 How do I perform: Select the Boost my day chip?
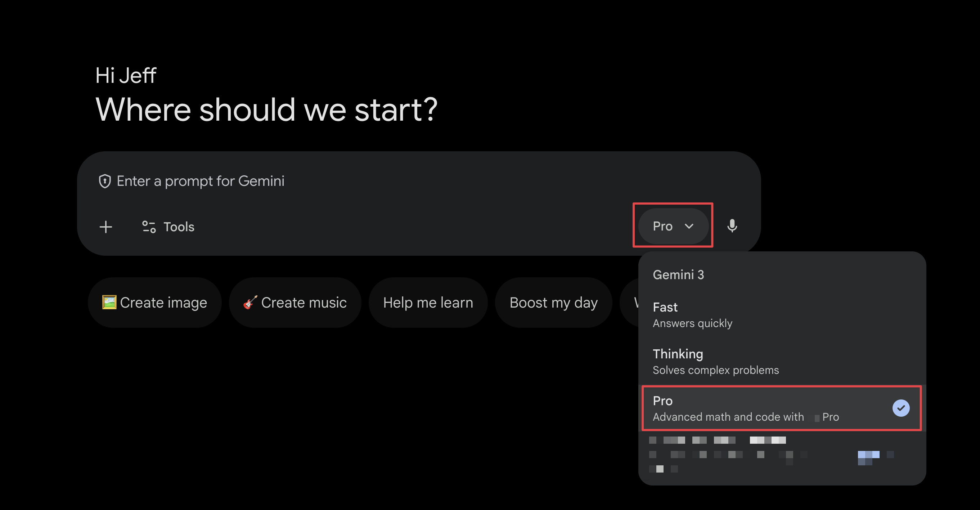(x=553, y=303)
